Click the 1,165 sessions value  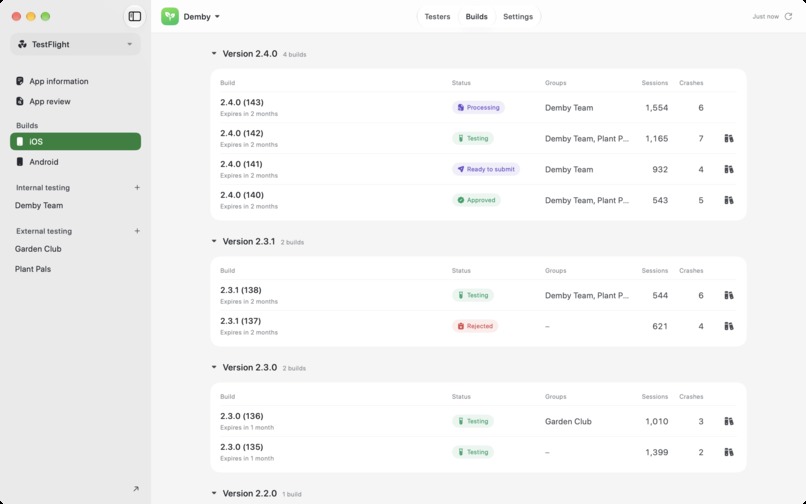pos(656,138)
